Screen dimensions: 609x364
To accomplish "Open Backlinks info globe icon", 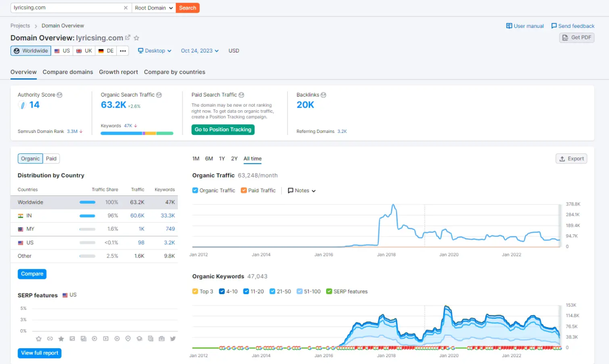I will (323, 95).
